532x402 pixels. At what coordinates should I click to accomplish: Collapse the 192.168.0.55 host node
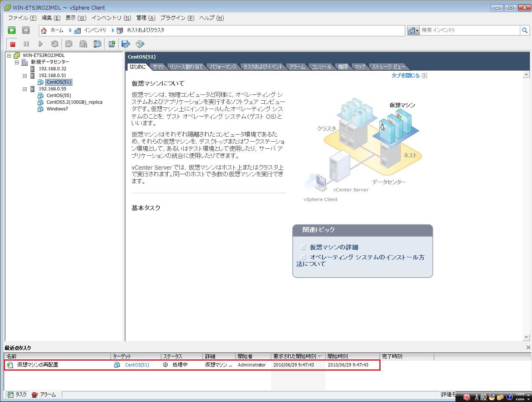coord(25,89)
